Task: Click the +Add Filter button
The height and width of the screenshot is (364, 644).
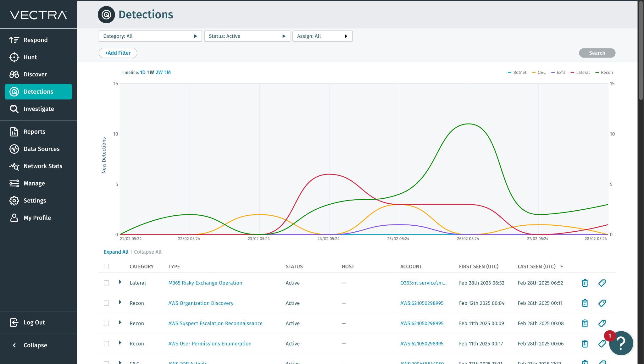Action: (x=118, y=53)
